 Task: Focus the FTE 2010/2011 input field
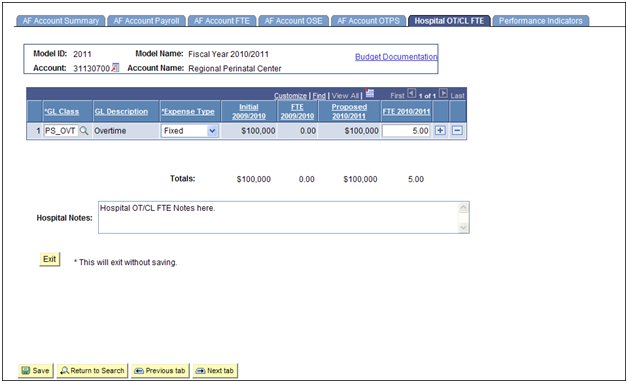point(406,131)
